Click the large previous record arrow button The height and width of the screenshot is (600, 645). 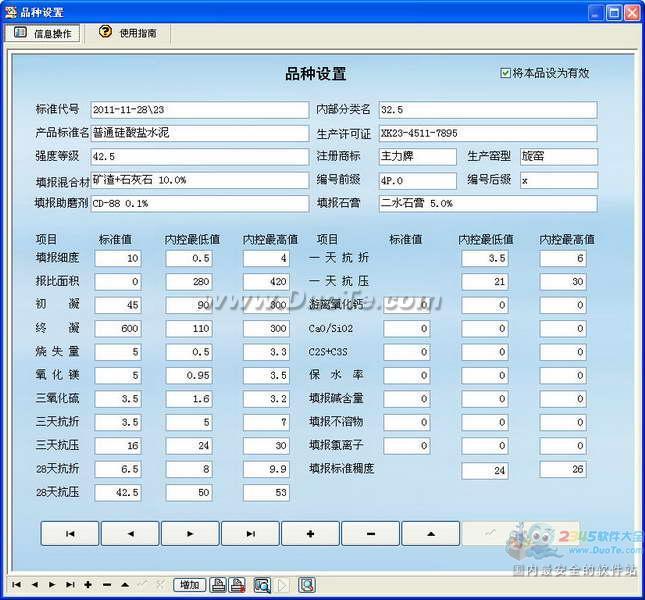click(129, 534)
